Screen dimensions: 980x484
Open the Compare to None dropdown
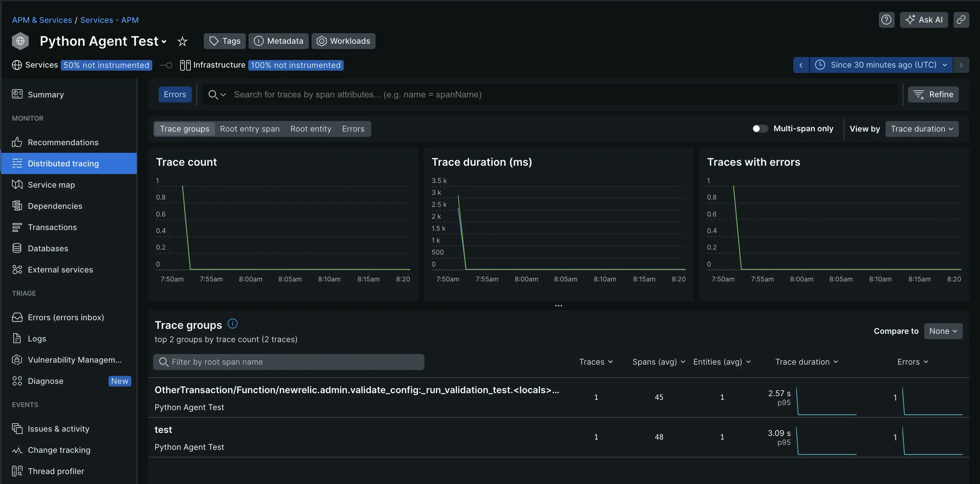(943, 331)
